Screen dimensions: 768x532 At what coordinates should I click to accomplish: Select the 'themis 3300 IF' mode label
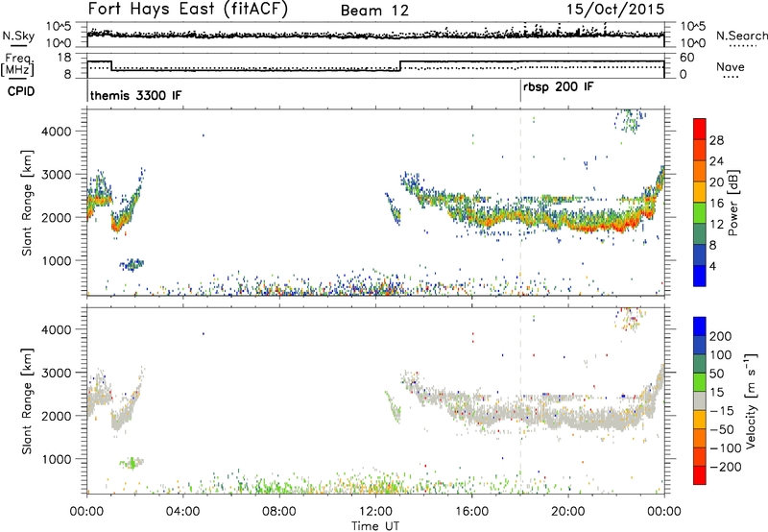point(135,95)
